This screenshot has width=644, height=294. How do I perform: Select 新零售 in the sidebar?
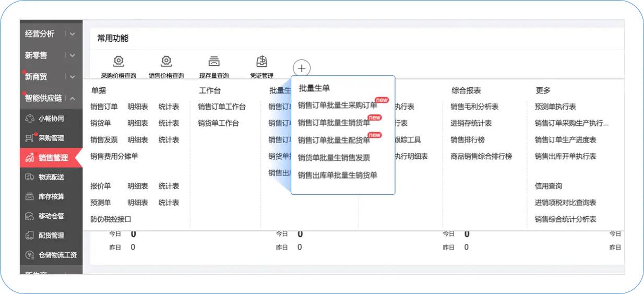pos(36,55)
